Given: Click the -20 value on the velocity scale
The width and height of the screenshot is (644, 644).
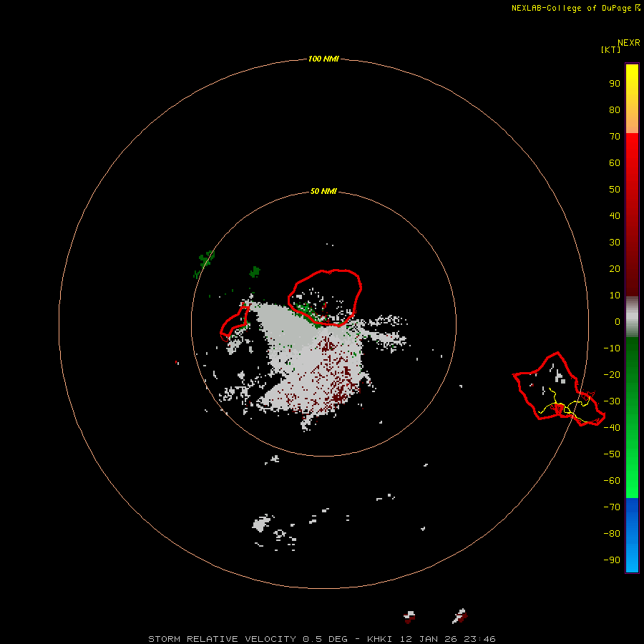Looking at the screenshot, I should pos(612,375).
